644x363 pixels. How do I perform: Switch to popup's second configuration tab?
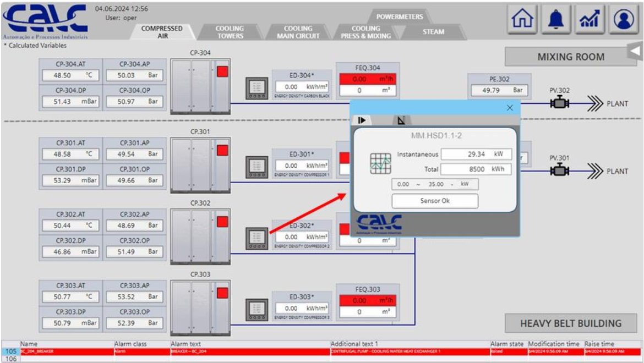[x=401, y=120]
